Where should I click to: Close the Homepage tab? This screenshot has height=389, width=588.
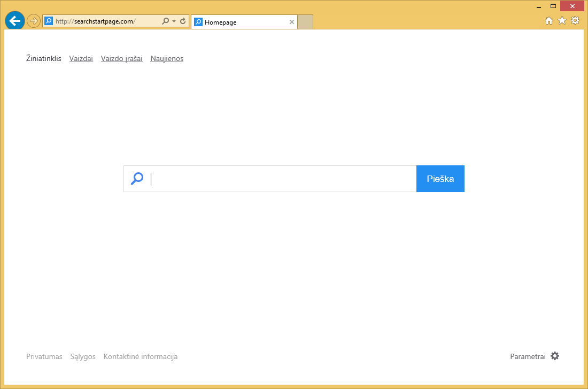point(291,22)
